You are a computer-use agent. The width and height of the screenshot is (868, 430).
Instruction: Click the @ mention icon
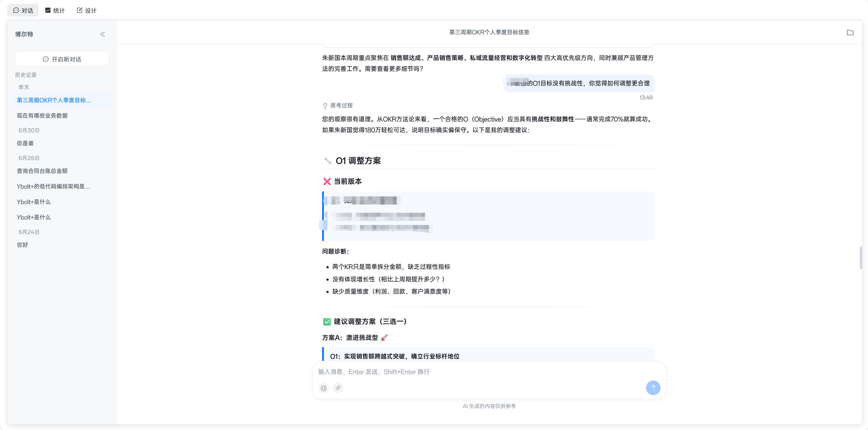(323, 388)
